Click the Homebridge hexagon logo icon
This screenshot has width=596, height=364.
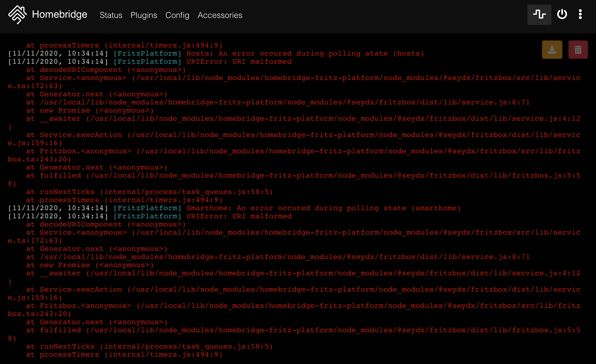[17, 15]
